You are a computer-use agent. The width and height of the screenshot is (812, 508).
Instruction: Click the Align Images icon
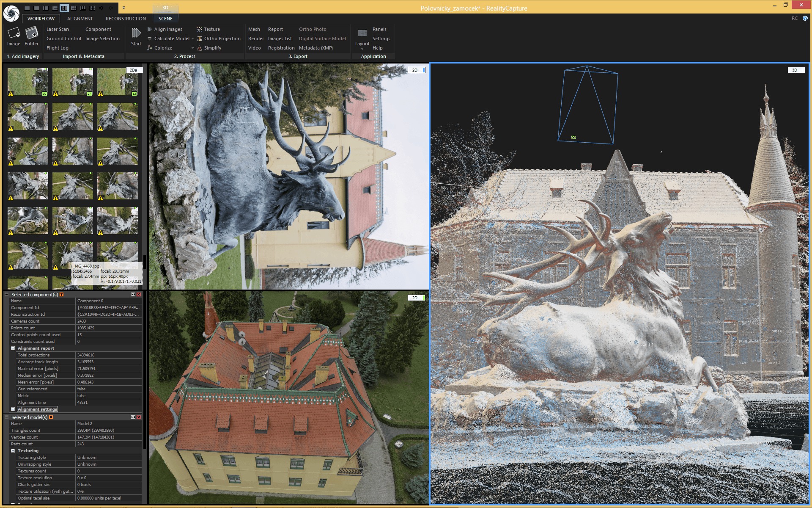point(150,29)
